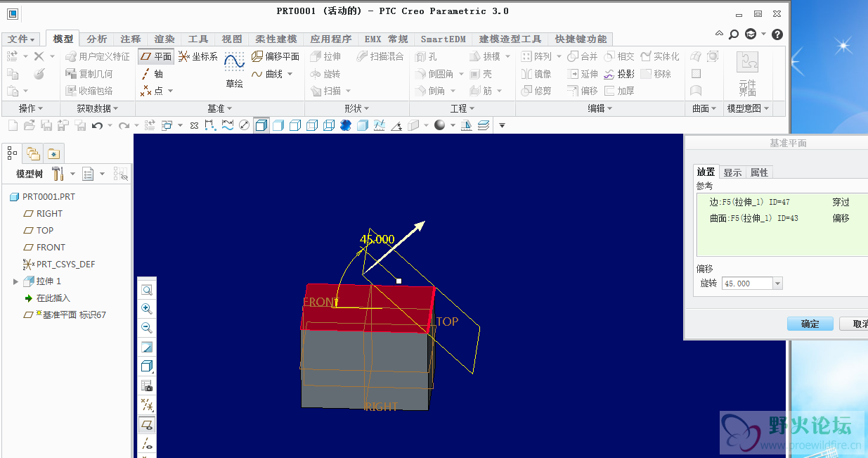Select PRT_CSYS_DEF in the model tree
Image resolution: width=868 pixels, height=458 pixels.
[59, 265]
